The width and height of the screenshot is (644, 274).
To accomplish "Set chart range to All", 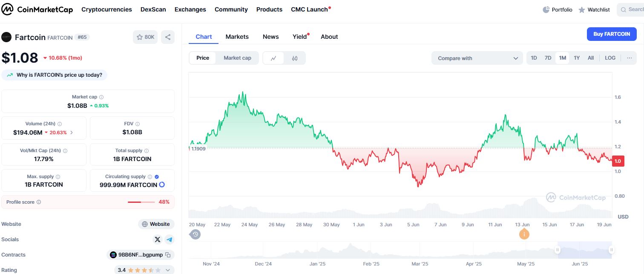I will point(591,58).
